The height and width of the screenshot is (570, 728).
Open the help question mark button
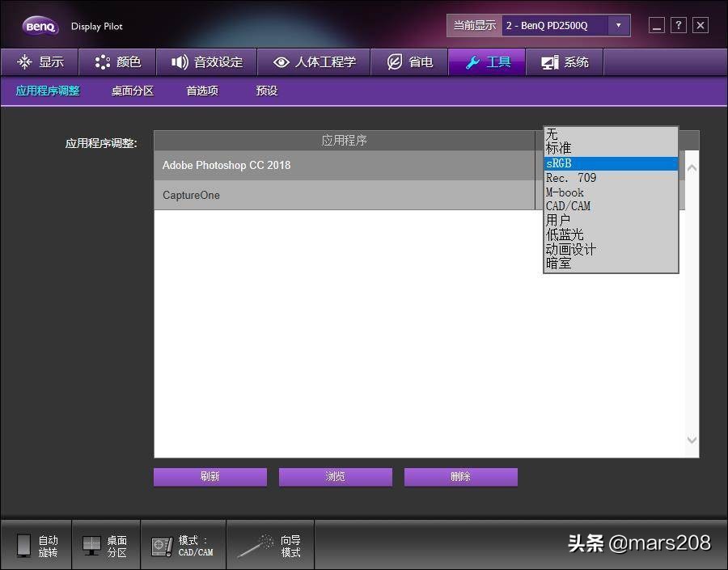[x=679, y=25]
